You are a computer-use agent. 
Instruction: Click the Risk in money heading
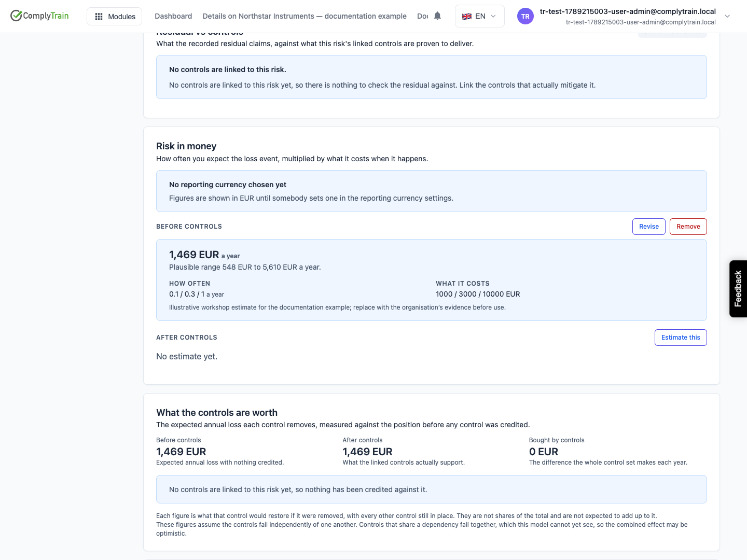click(186, 146)
